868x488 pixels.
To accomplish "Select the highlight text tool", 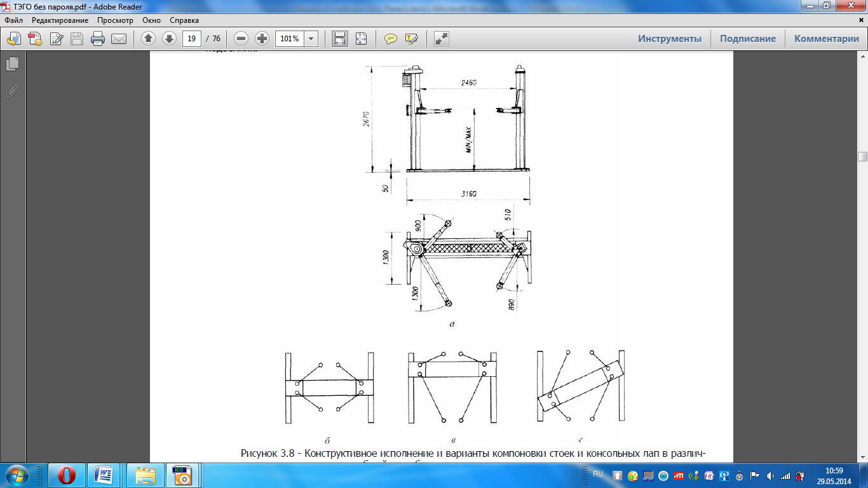I will [x=412, y=39].
